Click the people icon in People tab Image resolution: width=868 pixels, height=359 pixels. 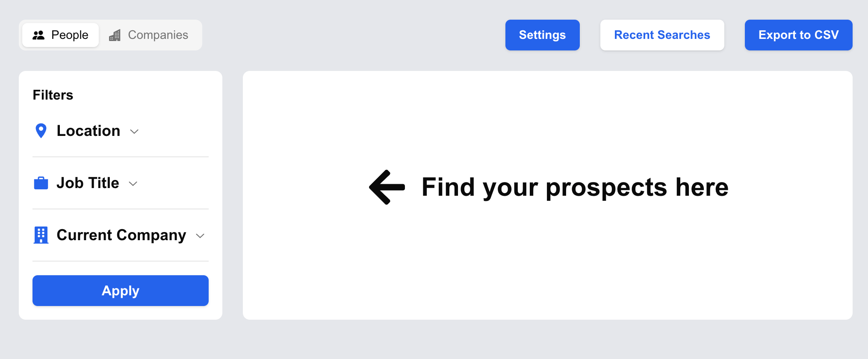click(38, 35)
